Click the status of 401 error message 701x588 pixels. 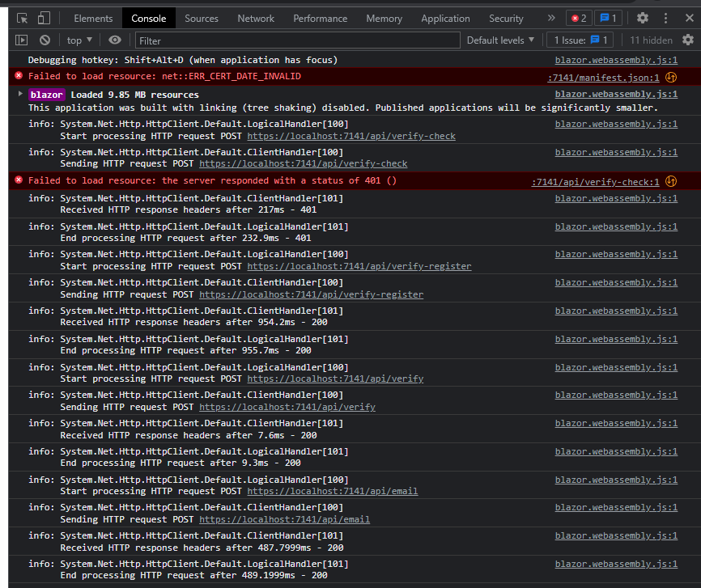[x=212, y=180]
